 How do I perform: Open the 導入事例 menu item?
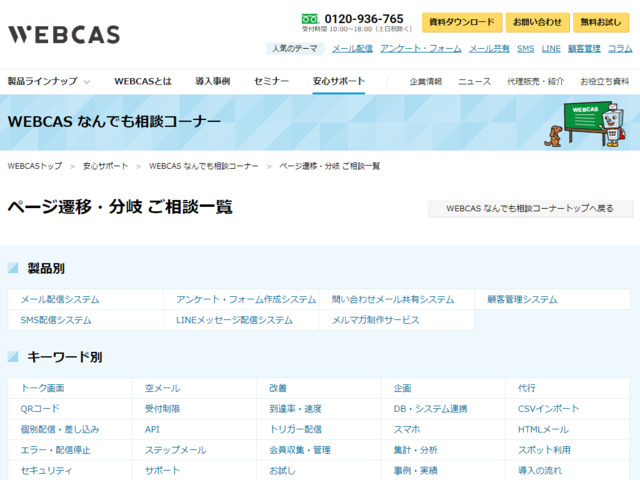[213, 81]
